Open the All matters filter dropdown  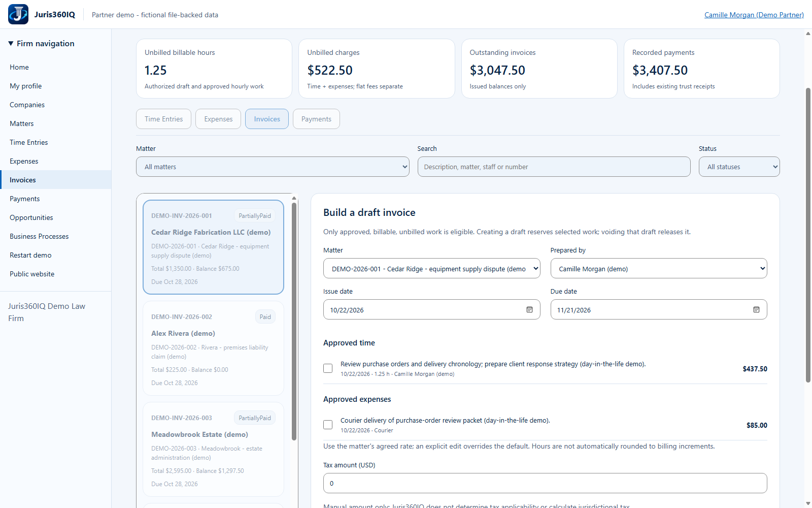tap(273, 167)
